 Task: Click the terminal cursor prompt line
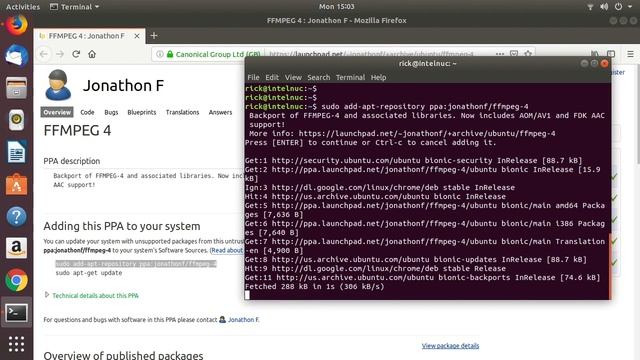pyautogui.click(x=247, y=295)
